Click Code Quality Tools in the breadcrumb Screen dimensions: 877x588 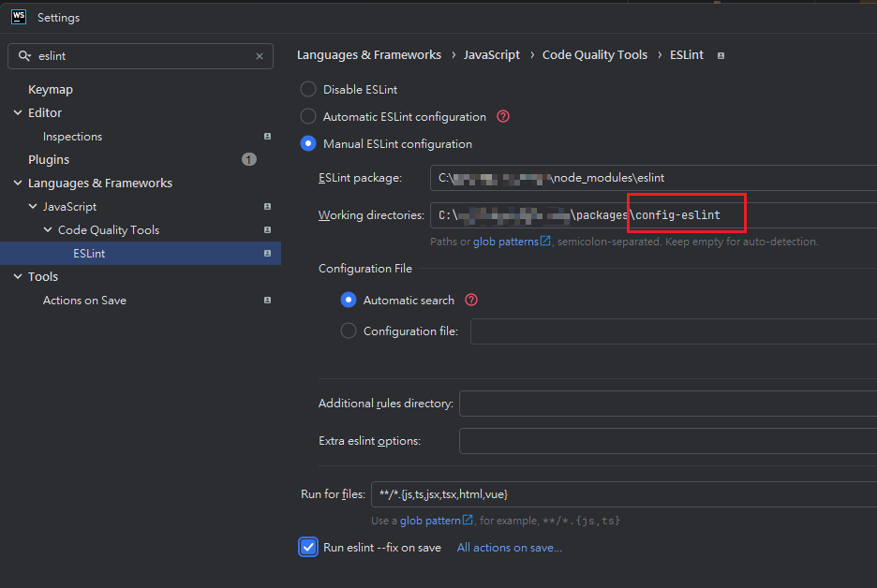click(595, 55)
